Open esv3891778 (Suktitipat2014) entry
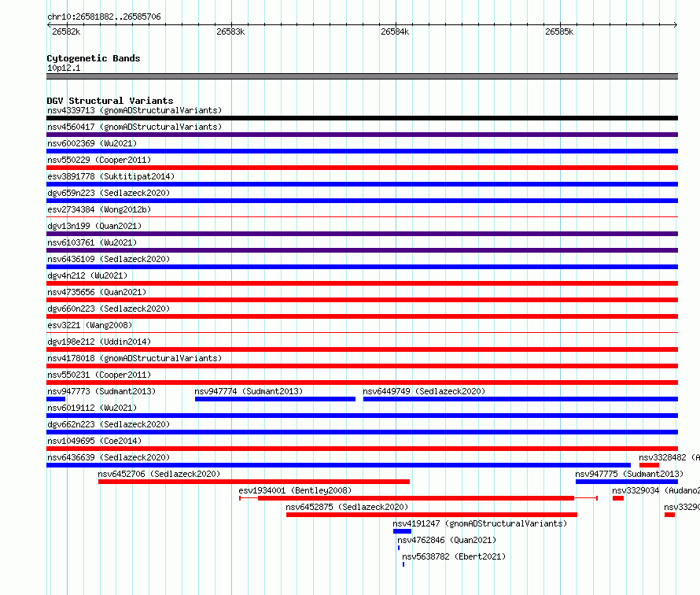The width and height of the screenshot is (700, 595). [111, 176]
